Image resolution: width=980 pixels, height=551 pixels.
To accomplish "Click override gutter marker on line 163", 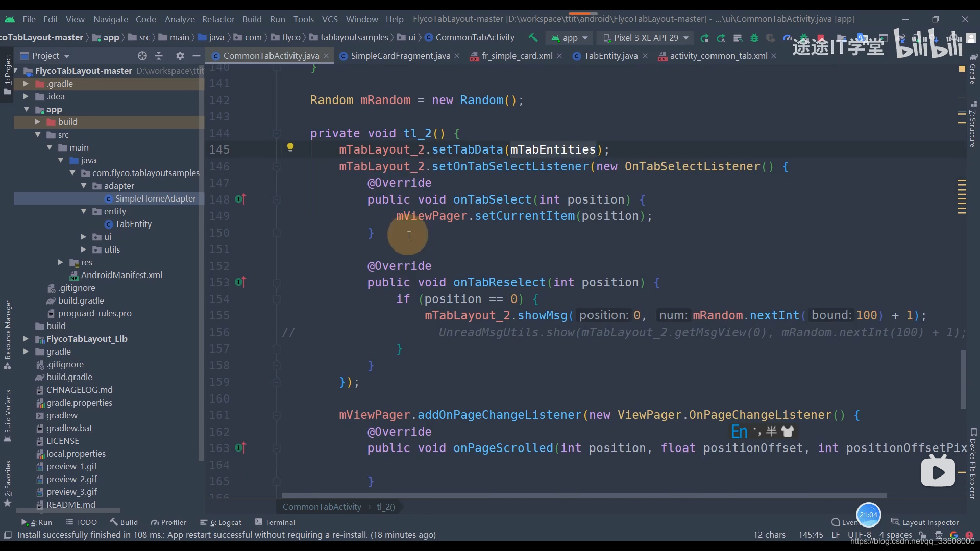I will 240,448.
